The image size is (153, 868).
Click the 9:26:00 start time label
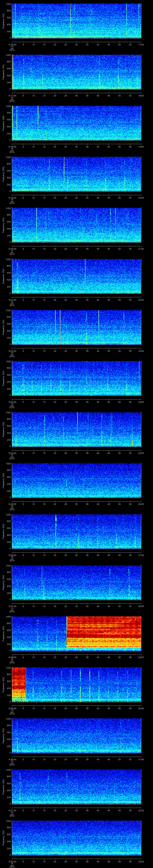click(12, 555)
